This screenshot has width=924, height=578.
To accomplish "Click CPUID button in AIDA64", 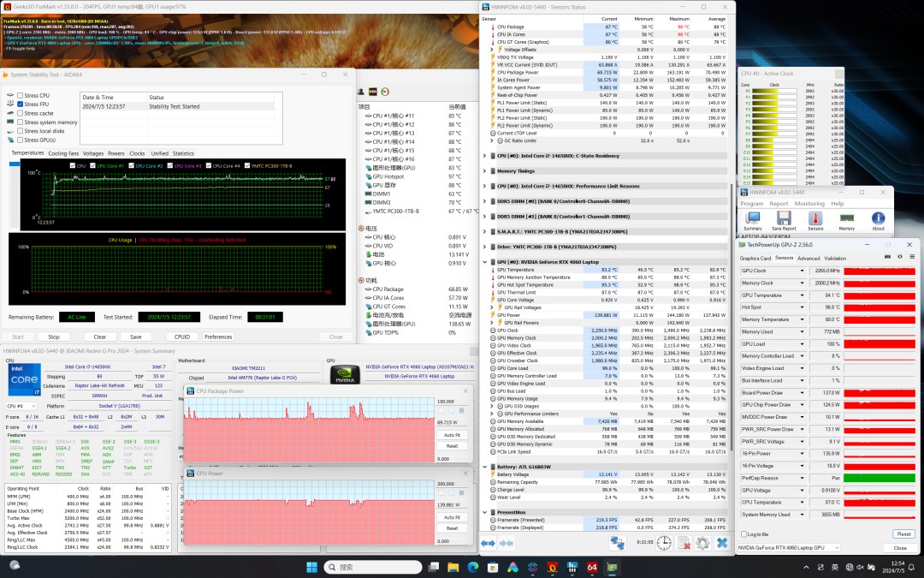I will [x=182, y=337].
